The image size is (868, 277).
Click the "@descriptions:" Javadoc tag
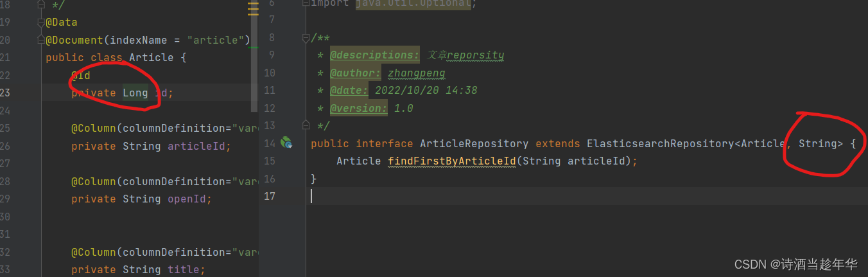click(375, 55)
